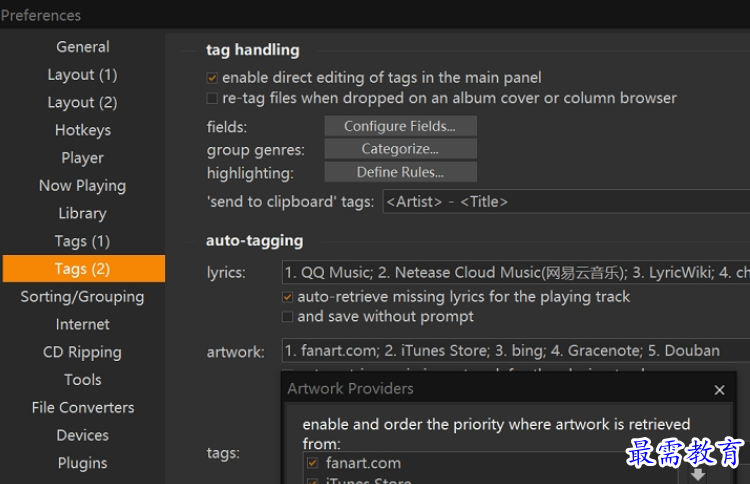This screenshot has height=484, width=750.
Task: Click the lyrics providers field
Action: [516, 272]
